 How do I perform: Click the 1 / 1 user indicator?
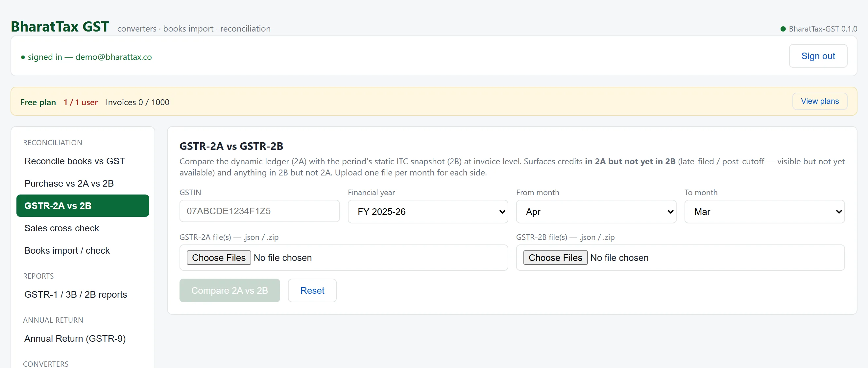[81, 103]
